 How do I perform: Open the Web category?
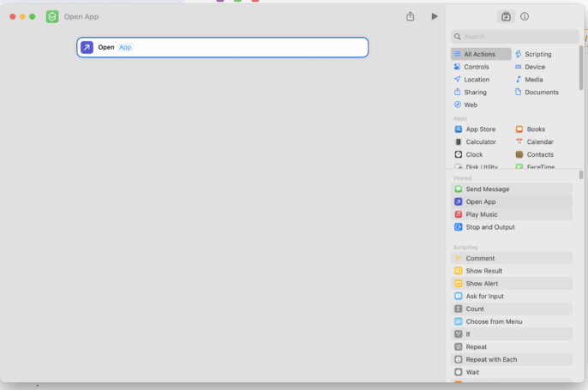471,105
